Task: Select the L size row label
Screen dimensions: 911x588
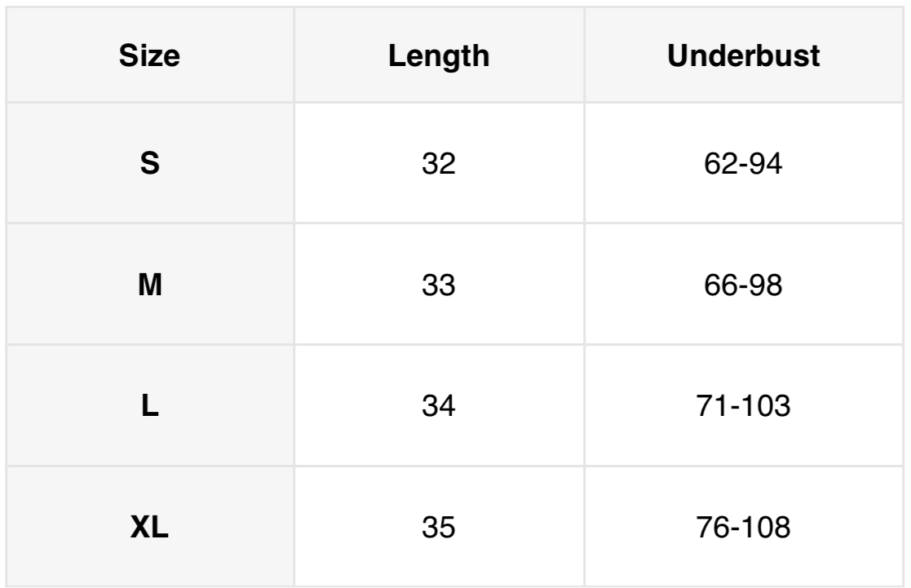Action: tap(149, 405)
